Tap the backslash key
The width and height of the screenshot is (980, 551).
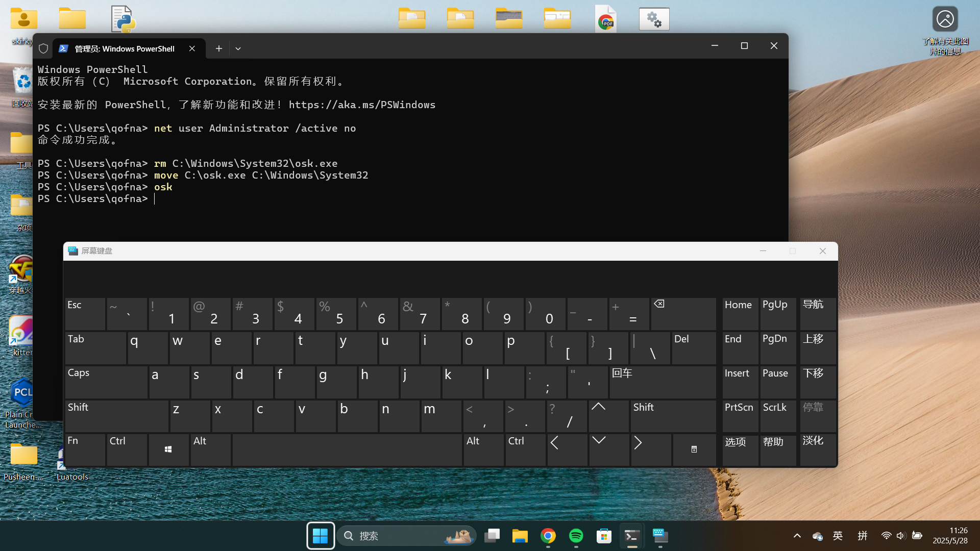coord(650,348)
